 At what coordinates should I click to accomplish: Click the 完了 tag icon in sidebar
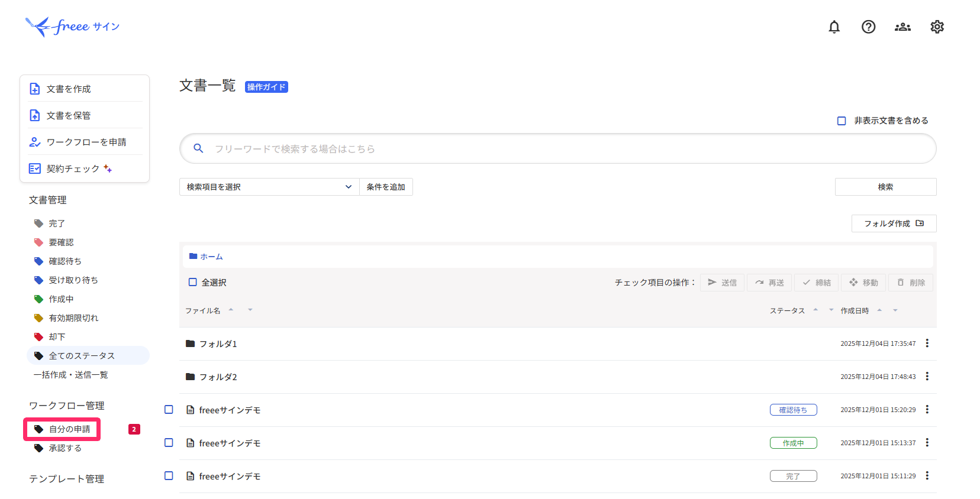click(x=39, y=223)
